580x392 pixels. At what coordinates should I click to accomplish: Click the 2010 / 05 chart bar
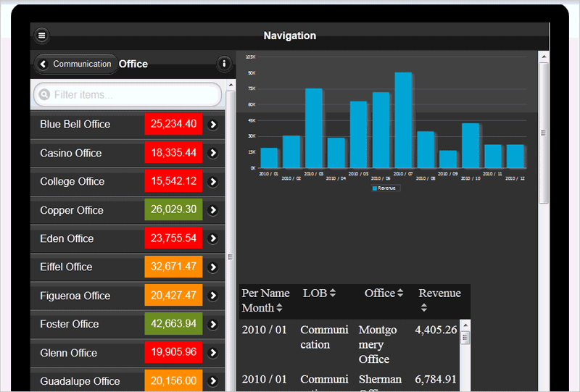point(358,135)
